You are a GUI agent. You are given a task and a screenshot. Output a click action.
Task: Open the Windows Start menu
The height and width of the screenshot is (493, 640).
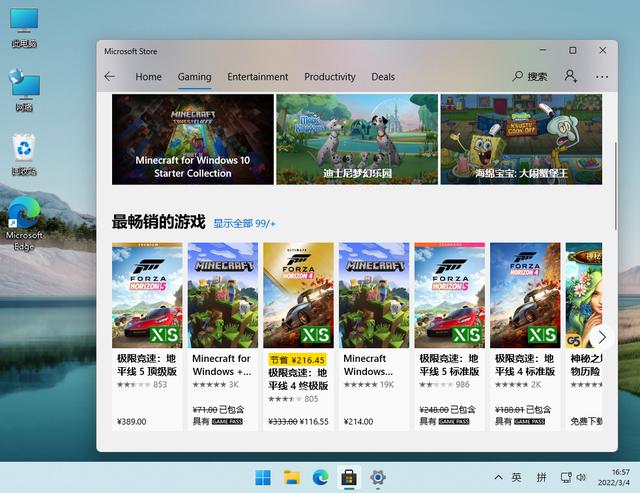click(x=263, y=477)
